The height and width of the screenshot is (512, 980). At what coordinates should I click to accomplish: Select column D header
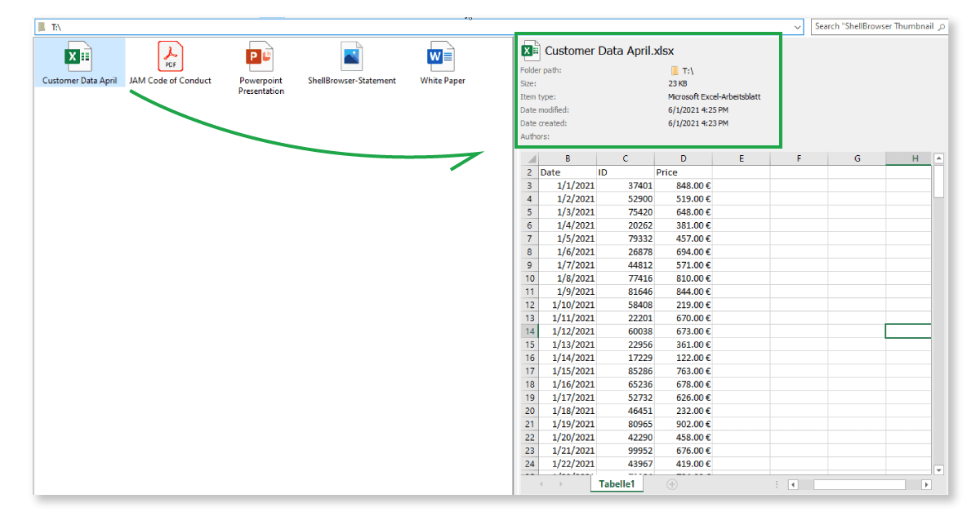click(x=683, y=158)
